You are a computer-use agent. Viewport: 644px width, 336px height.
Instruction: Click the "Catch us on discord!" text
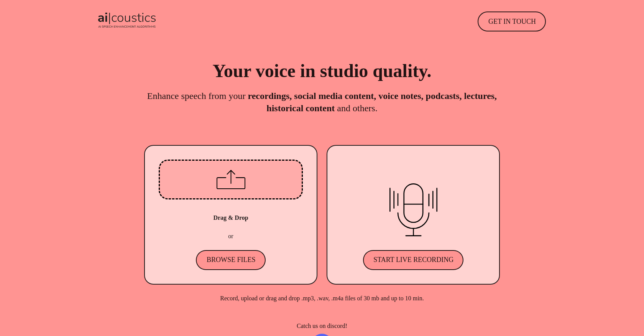click(322, 326)
